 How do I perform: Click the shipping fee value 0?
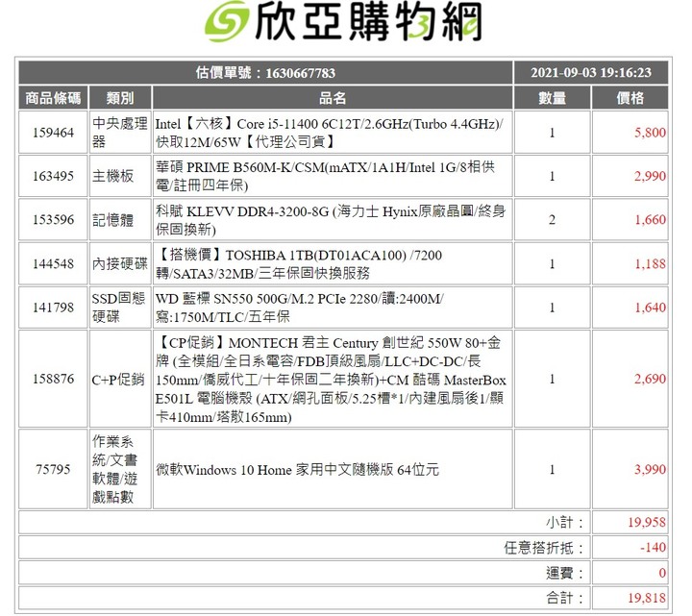662,573
